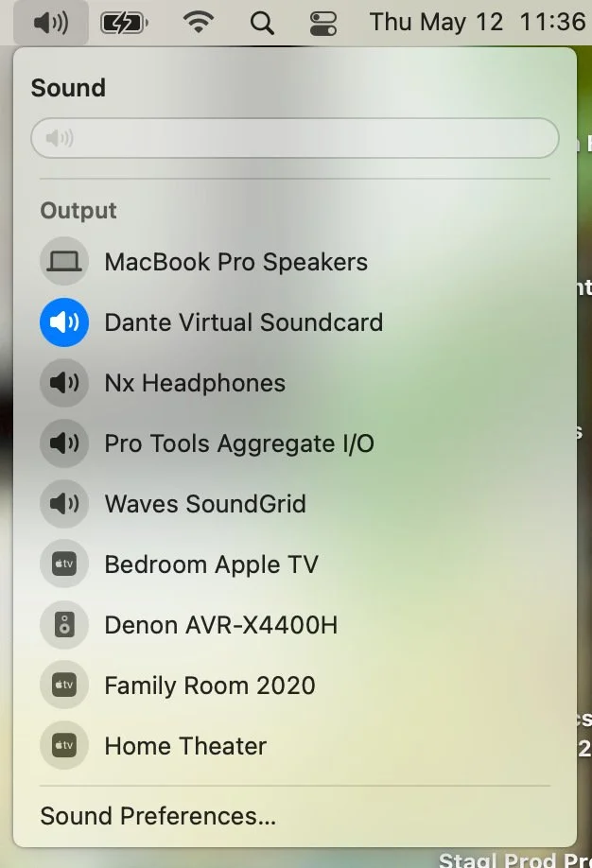
Task: Click the speaker icon beside Nx Headphones
Action: 64,383
